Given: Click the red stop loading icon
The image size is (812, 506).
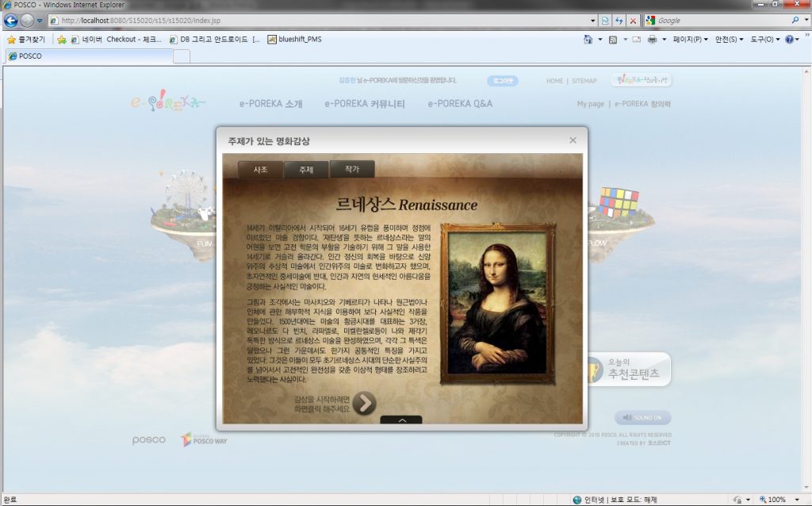Looking at the screenshot, I should click(x=633, y=21).
